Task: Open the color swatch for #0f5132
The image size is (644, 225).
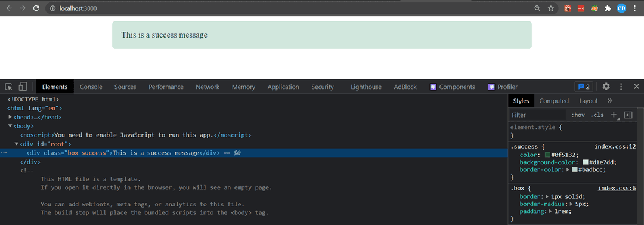Action: 547,155
